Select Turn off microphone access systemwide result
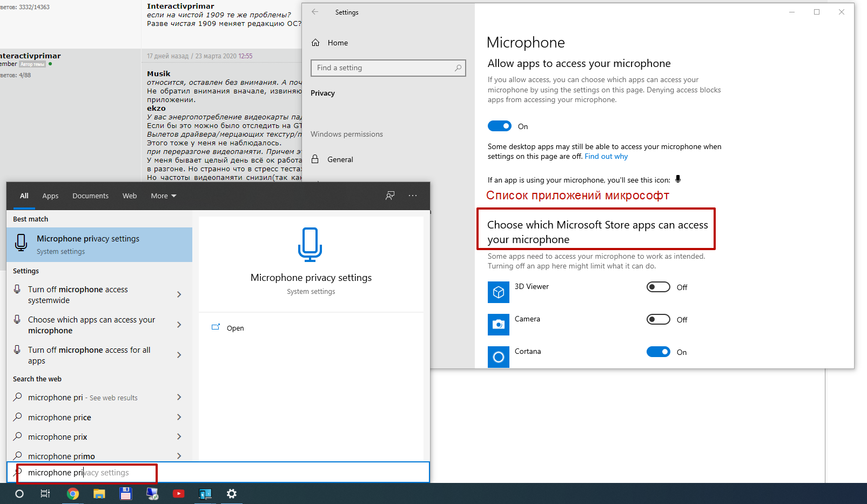The height and width of the screenshot is (504, 867). click(99, 294)
